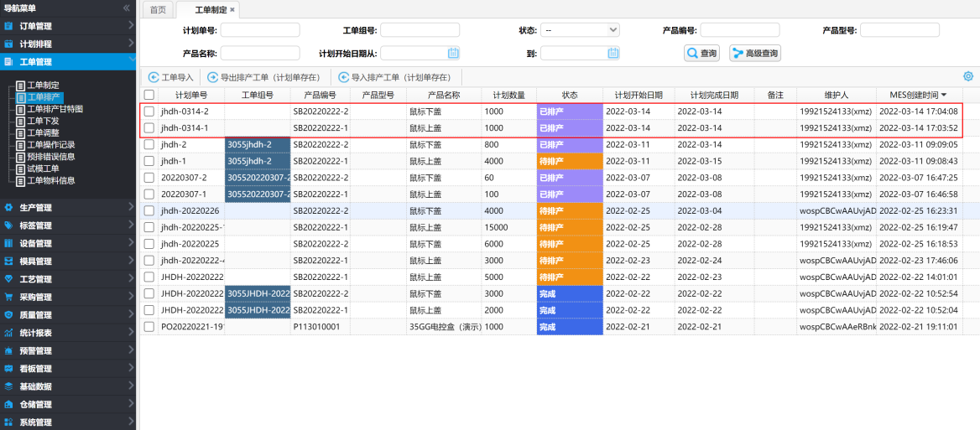Click the 质量管理 shield icon
Viewport: 980px width, 430px height.
8,315
